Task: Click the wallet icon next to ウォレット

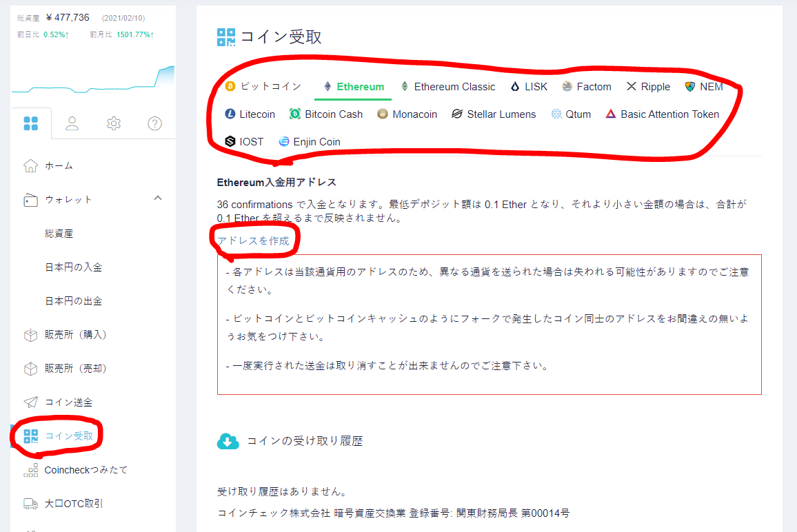Action: click(x=30, y=200)
